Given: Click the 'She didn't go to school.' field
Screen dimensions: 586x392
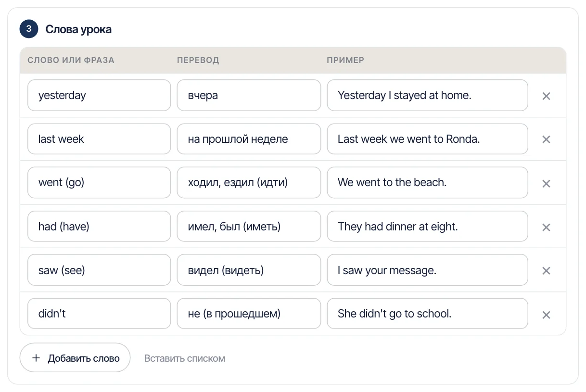Looking at the screenshot, I should pos(427,314).
